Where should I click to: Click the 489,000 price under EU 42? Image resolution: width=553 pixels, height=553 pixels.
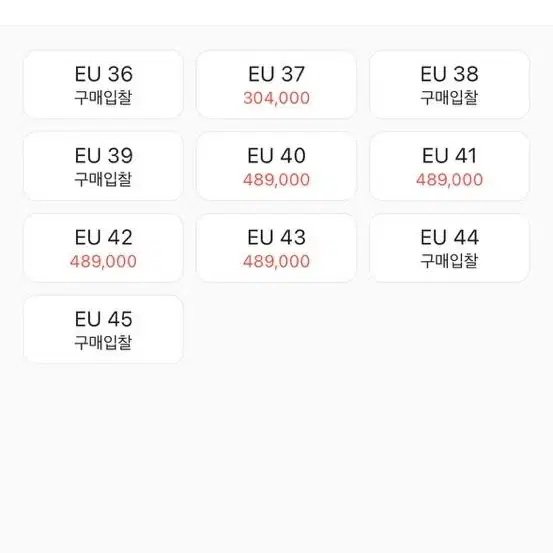tap(103, 262)
